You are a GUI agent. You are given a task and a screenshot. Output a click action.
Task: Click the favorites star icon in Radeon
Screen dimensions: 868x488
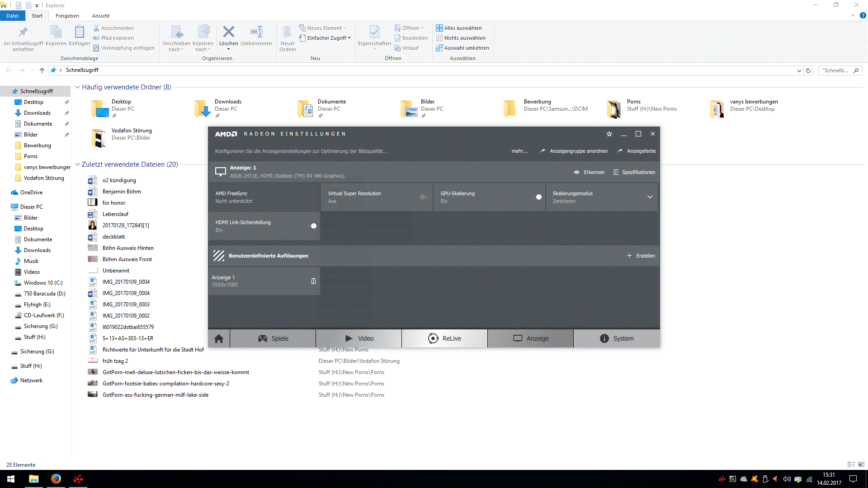[x=609, y=134]
